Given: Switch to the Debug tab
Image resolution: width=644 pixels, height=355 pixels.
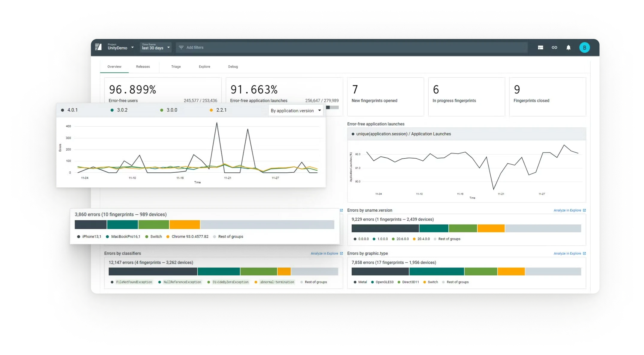Looking at the screenshot, I should pos(233,67).
